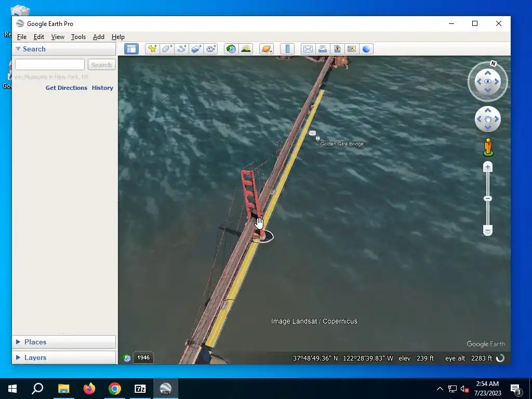Click the elev 239 ft readout
The image size is (532, 399).
tap(416, 358)
